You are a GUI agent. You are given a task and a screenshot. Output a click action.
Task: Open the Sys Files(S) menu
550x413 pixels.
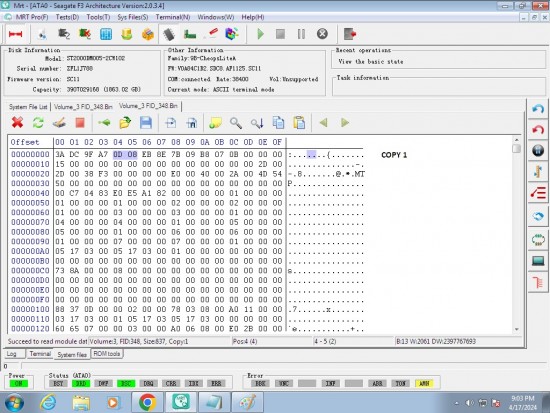[133, 17]
